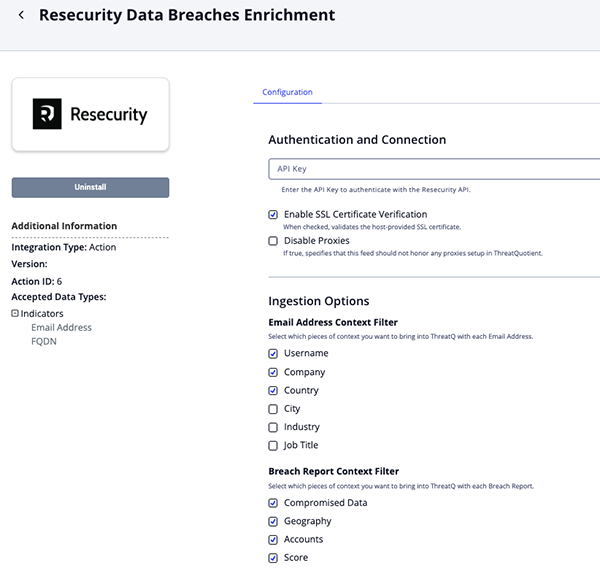This screenshot has width=600, height=568.
Task: Click the Resecurity logo thumbnail
Action: 90,115
